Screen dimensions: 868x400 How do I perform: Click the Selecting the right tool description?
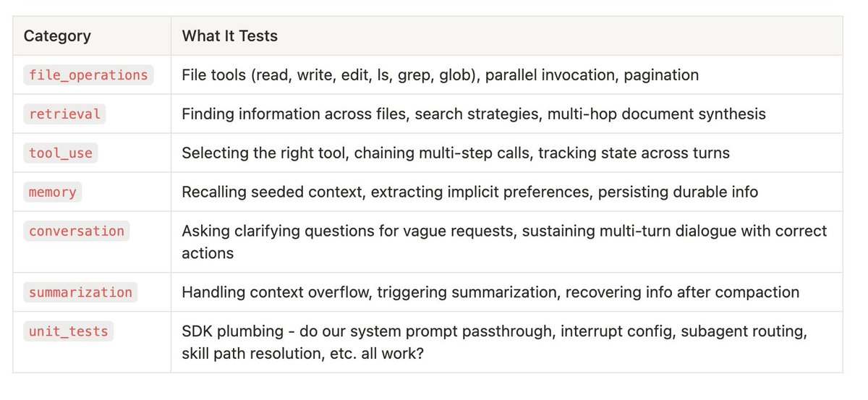455,153
